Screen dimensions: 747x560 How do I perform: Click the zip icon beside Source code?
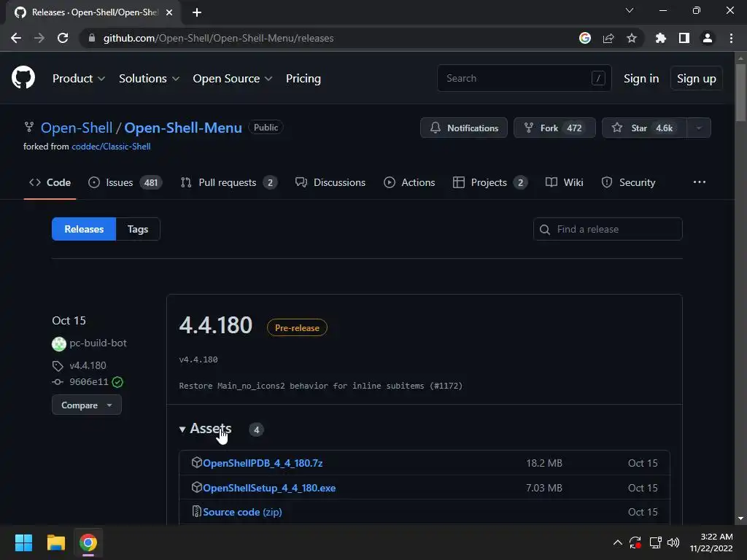[x=197, y=511]
